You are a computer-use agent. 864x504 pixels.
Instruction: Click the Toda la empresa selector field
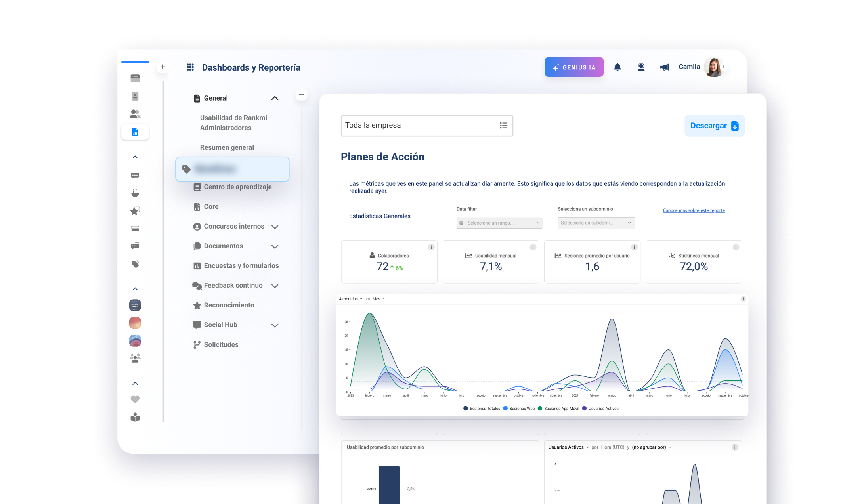coord(427,126)
